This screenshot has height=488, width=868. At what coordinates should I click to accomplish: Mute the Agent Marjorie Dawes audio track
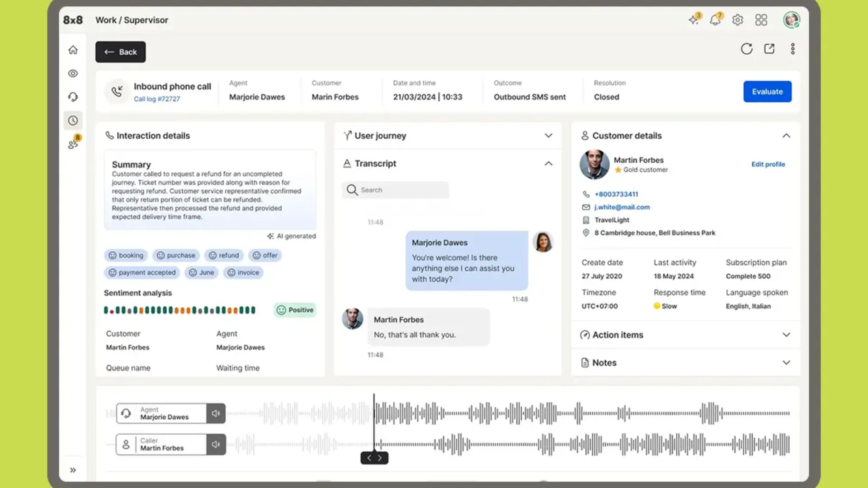point(216,413)
